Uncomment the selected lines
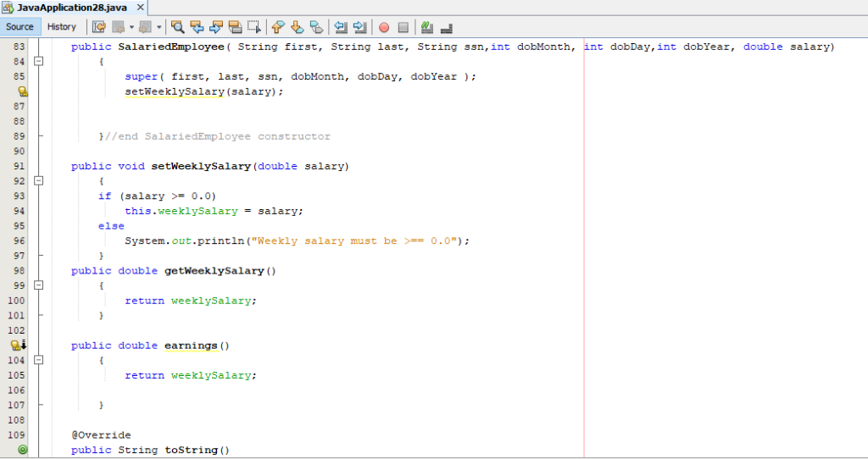This screenshot has height=459, width=868. pos(446,26)
